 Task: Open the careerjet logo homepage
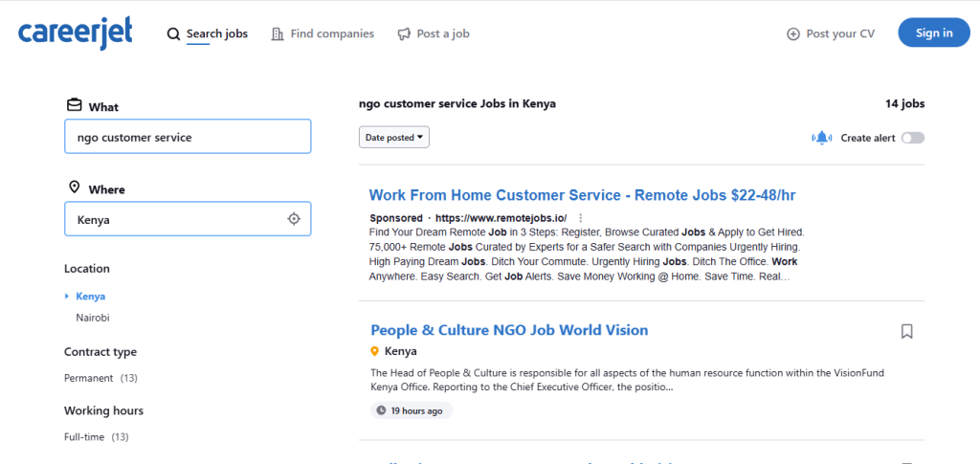pos(75,33)
